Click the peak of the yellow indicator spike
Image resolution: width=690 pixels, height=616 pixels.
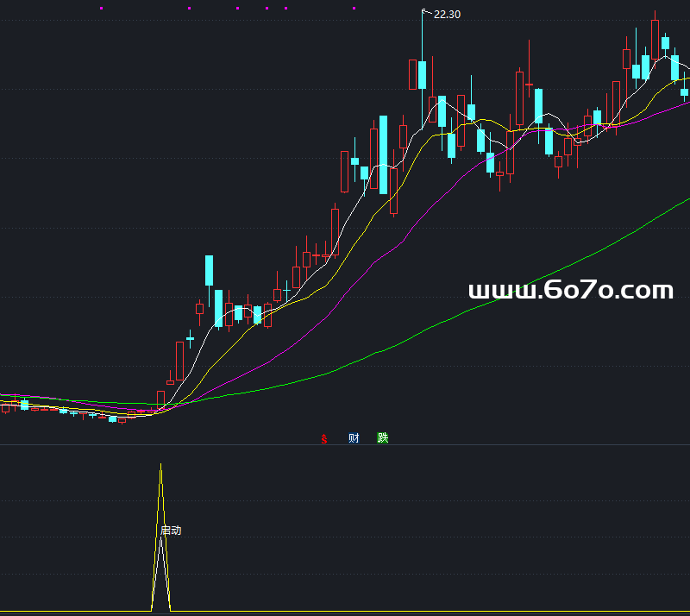161,464
